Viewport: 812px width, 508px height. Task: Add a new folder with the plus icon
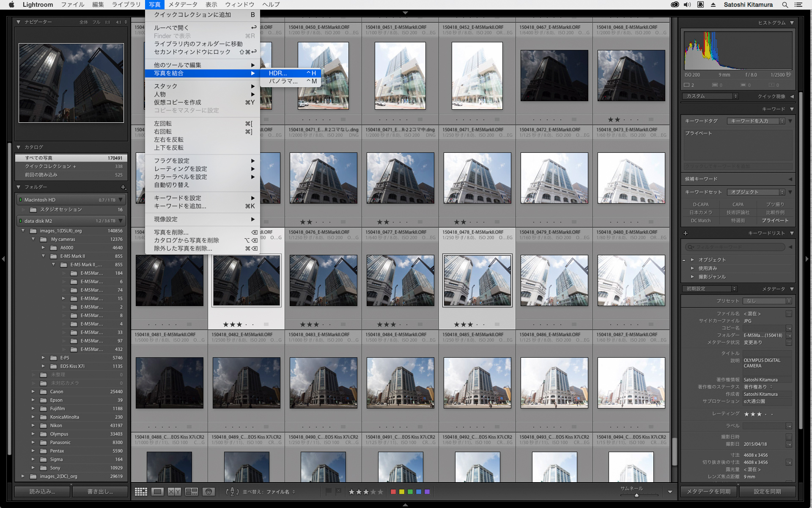tap(123, 187)
